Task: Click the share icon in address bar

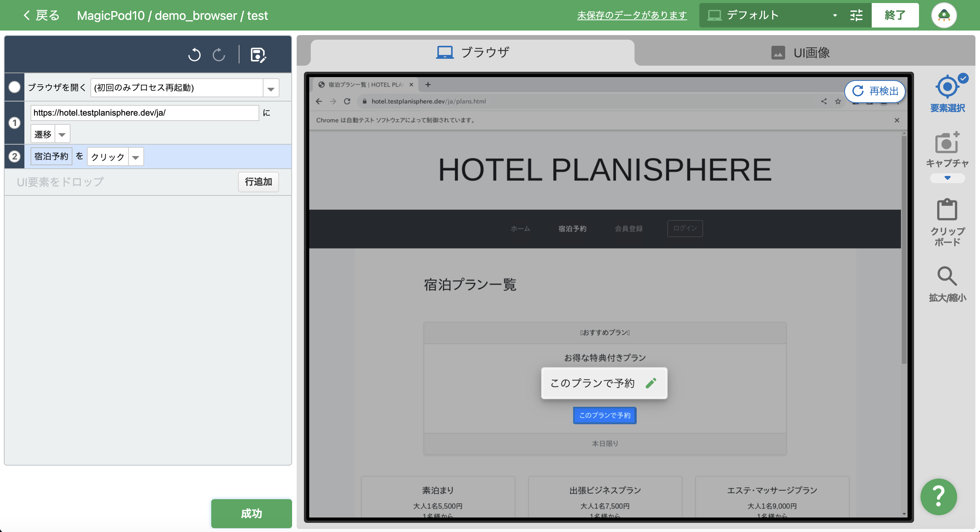Action: pyautogui.click(x=824, y=101)
